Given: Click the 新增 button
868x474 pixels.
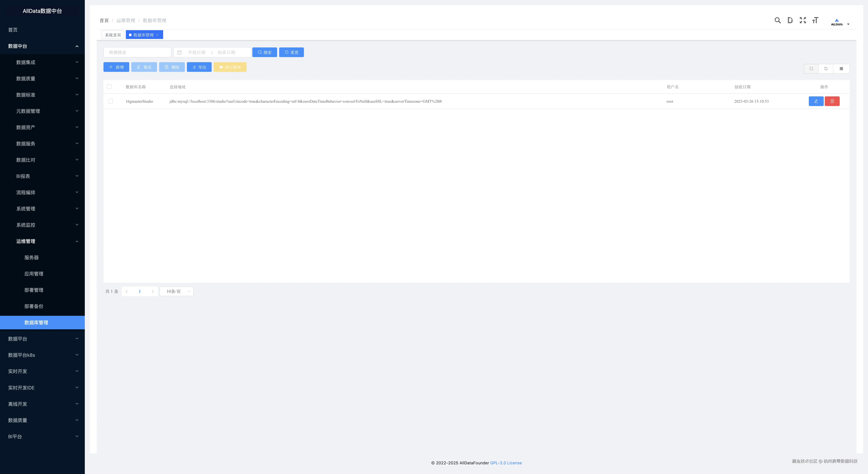Looking at the screenshot, I should [116, 67].
